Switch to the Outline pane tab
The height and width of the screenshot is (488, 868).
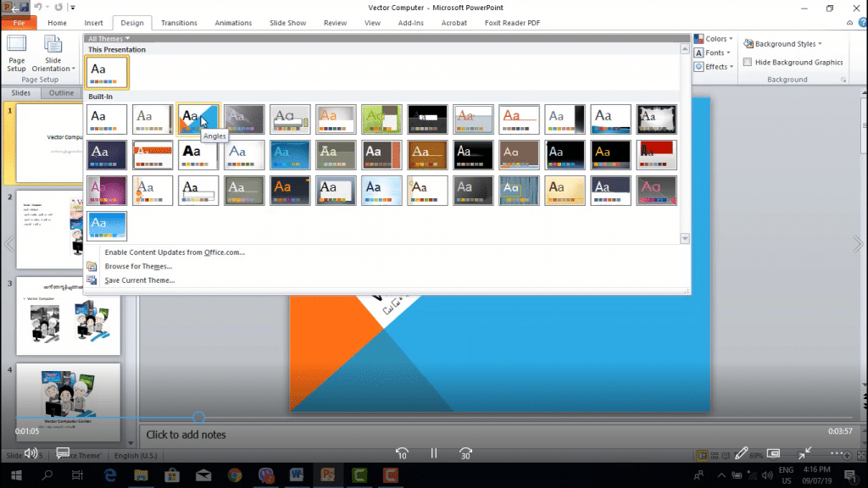[61, 93]
